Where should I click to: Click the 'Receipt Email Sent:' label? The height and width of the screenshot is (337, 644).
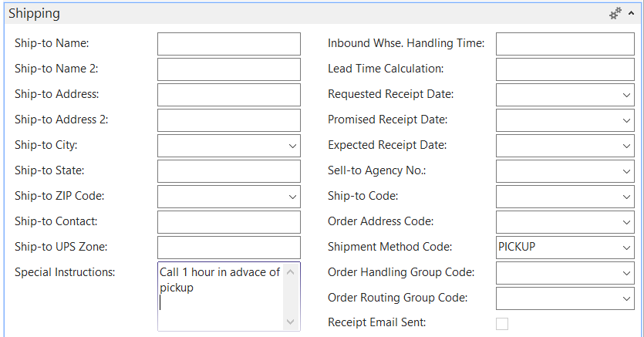[x=376, y=322]
